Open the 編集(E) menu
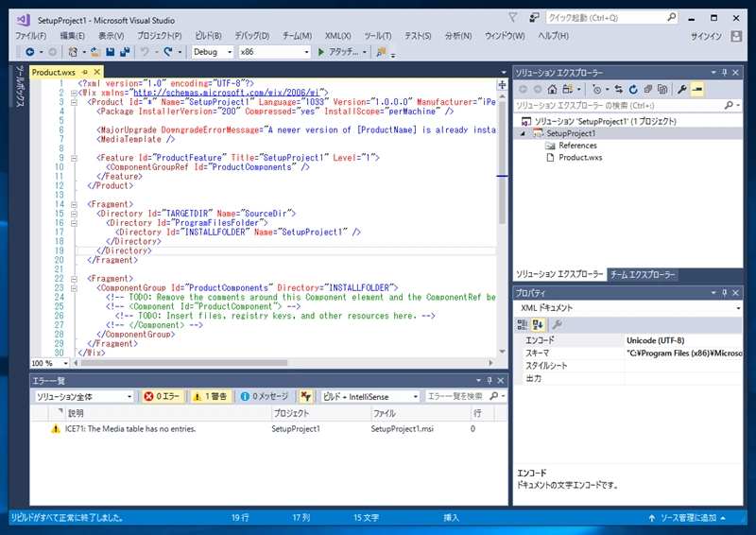The height and width of the screenshot is (535, 756). 73,36
